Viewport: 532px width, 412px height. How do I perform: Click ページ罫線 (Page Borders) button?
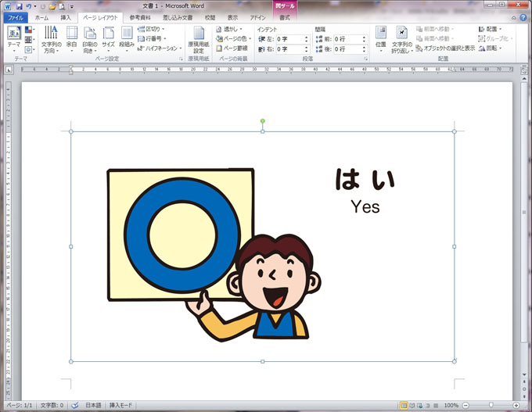click(232, 48)
